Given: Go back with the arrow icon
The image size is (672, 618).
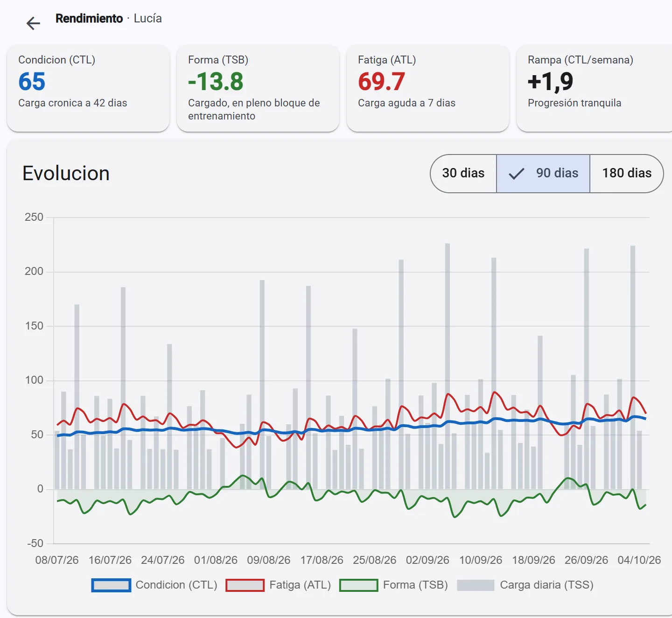Looking at the screenshot, I should [33, 23].
